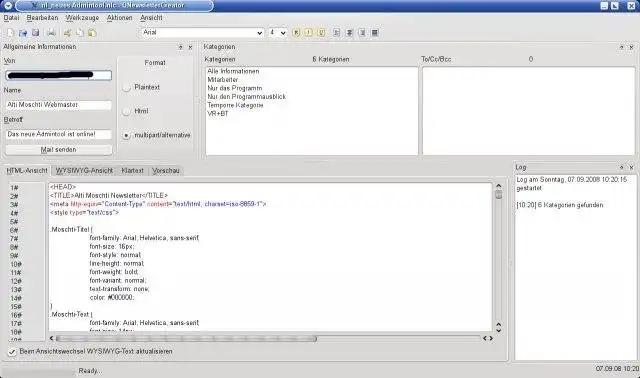Click the horizontal scrollbar left arrow of HTML editor
Screen dimensions: 640x378
52,338
